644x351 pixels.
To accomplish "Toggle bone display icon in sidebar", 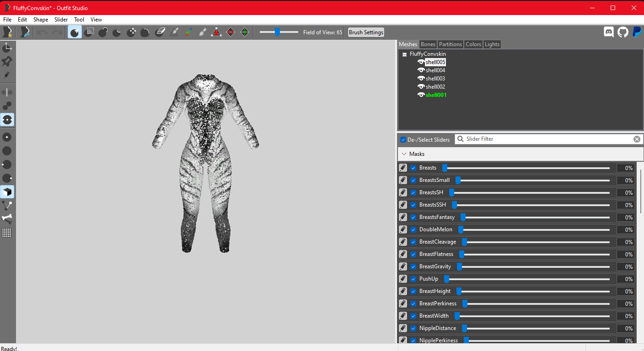I will click(7, 219).
